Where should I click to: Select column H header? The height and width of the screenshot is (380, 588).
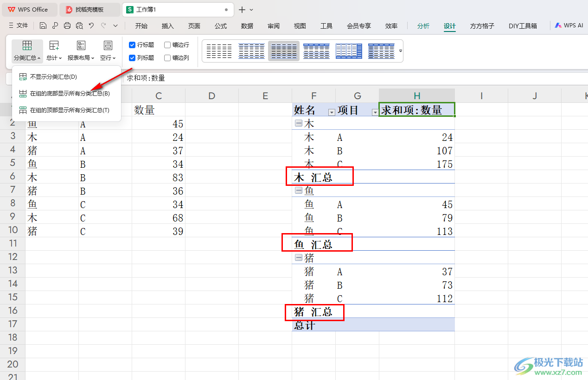point(417,96)
